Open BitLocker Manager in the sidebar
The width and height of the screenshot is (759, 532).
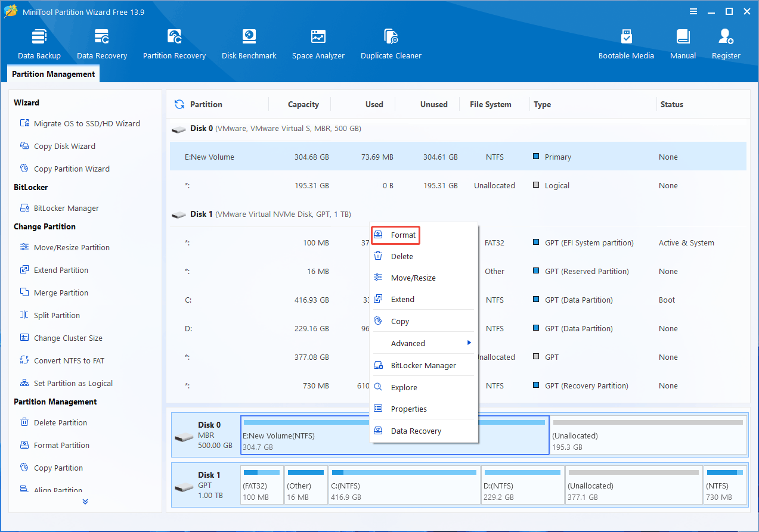pos(60,208)
